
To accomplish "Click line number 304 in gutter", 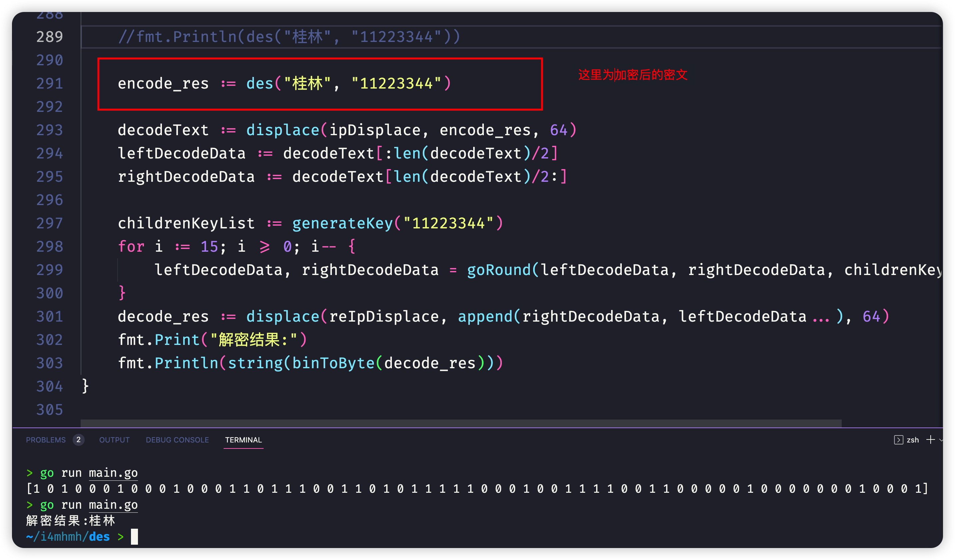I will [x=49, y=386].
